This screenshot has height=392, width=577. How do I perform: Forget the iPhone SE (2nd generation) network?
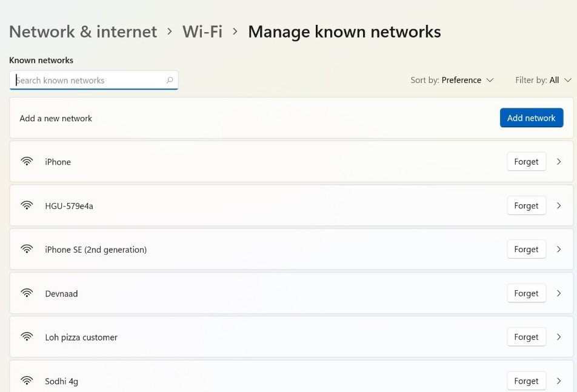[x=526, y=249]
